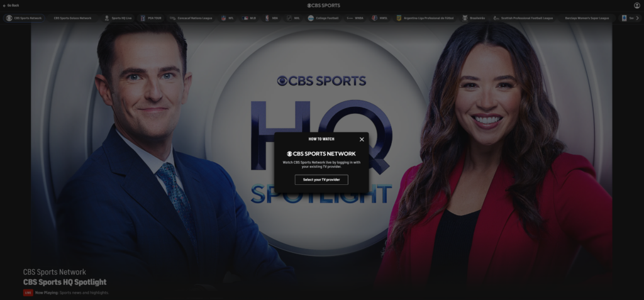
Task: Select Concacaf Nations League
Action: point(191,18)
